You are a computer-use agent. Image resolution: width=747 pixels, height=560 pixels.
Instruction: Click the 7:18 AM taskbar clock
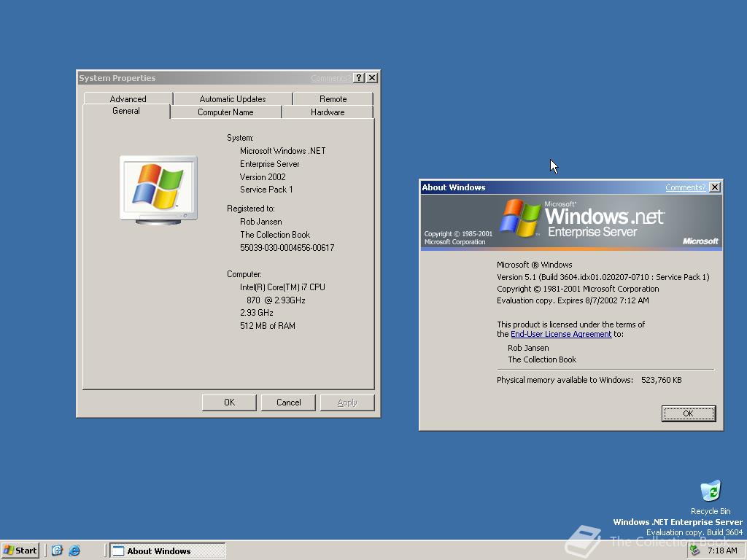pyautogui.click(x=722, y=551)
